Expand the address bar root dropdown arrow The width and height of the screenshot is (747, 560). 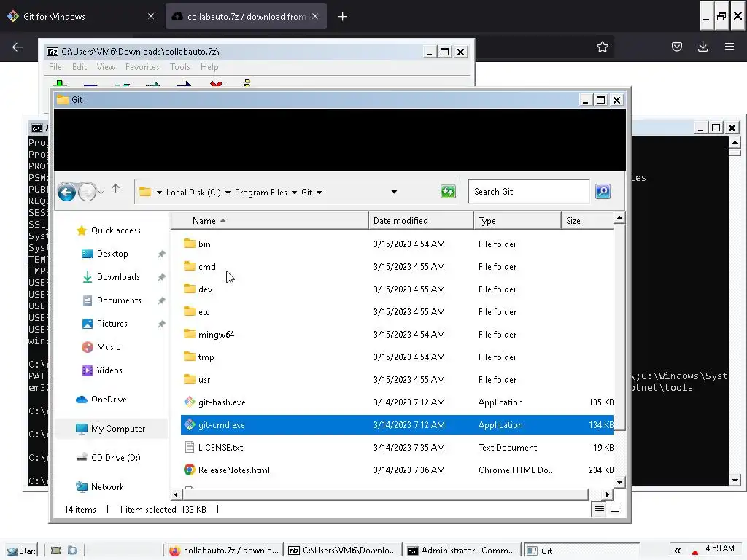[159, 192]
